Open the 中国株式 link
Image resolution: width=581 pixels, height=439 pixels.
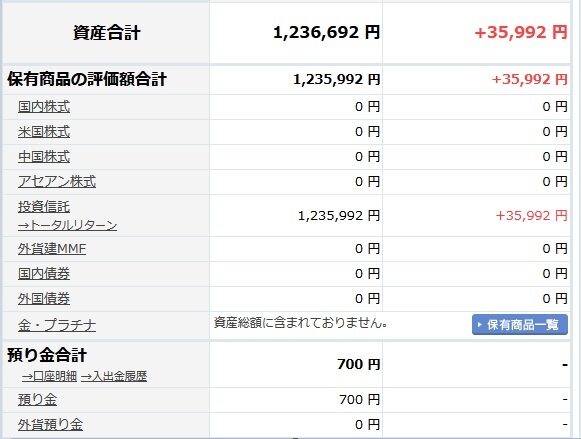point(44,157)
